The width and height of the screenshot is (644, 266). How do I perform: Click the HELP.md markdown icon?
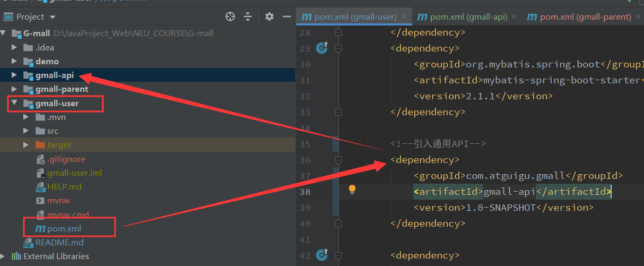40,187
